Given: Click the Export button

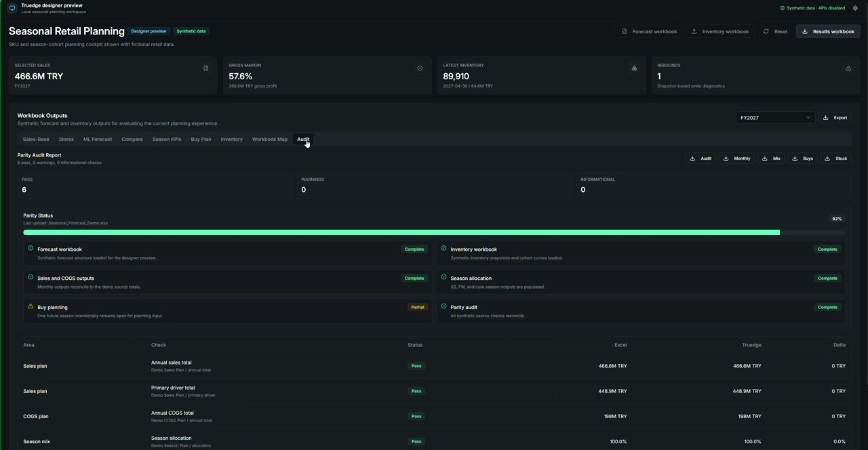Looking at the screenshot, I should click(835, 118).
